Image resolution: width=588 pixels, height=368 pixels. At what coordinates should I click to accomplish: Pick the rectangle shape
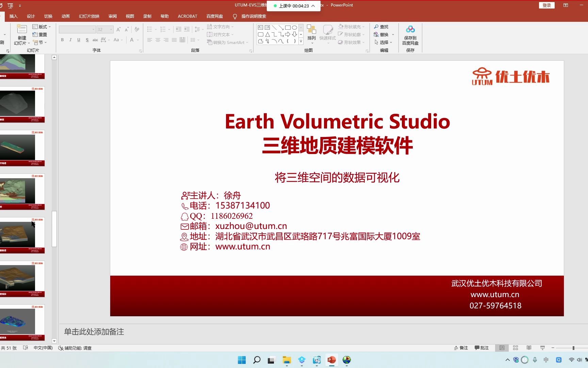pyautogui.click(x=288, y=28)
